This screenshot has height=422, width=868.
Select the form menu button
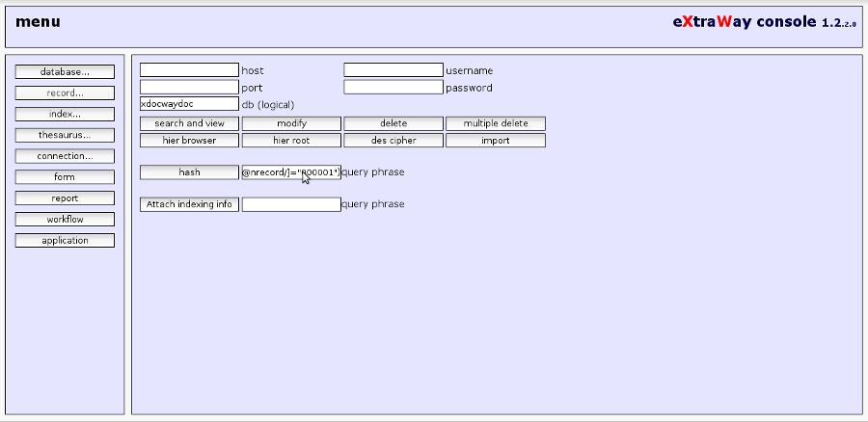[x=65, y=177]
